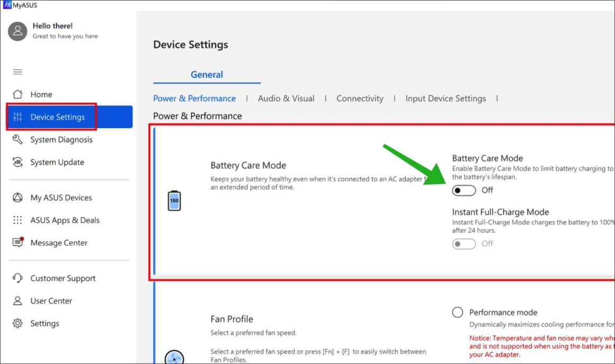Click the battery 100 icon

click(174, 201)
